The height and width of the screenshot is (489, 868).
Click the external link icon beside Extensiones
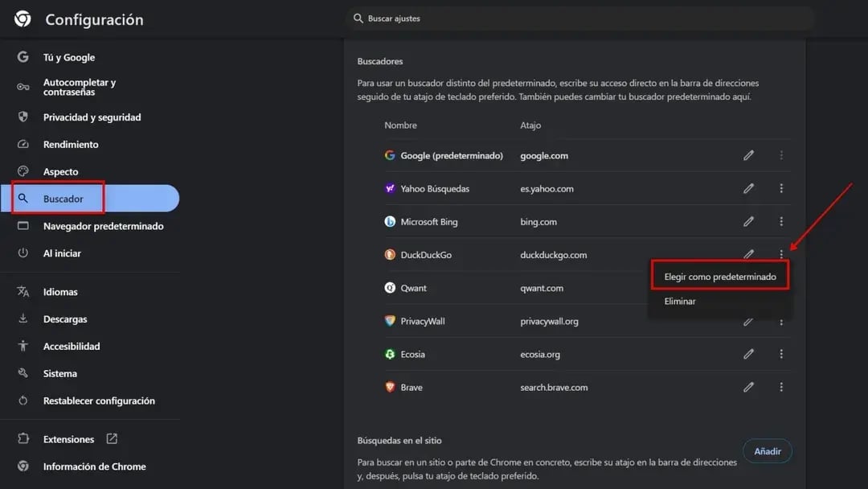click(x=112, y=438)
